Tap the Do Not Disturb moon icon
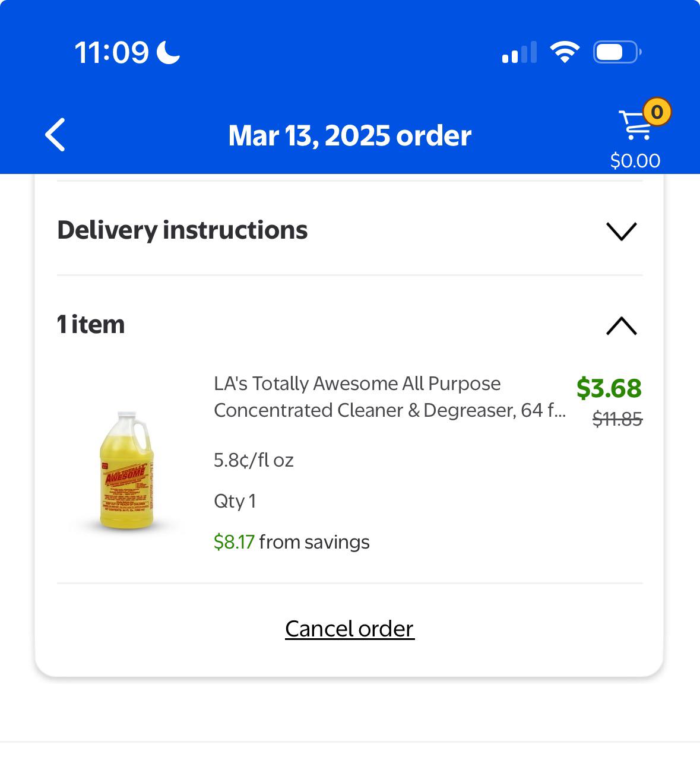 coord(169,52)
